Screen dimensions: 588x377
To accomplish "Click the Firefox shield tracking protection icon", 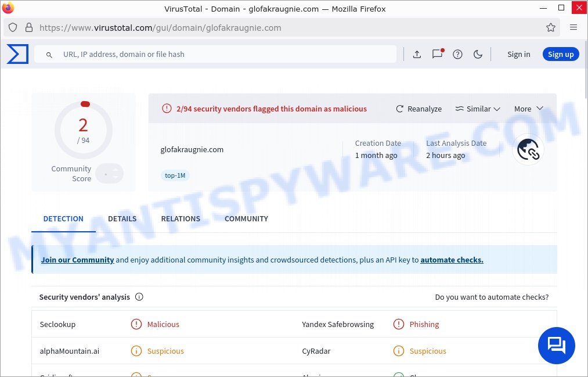I will pos(13,27).
